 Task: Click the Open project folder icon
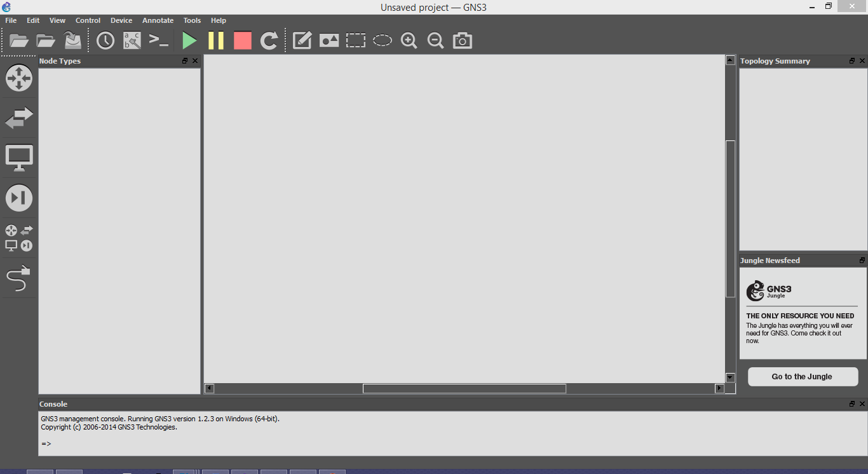(x=46, y=41)
